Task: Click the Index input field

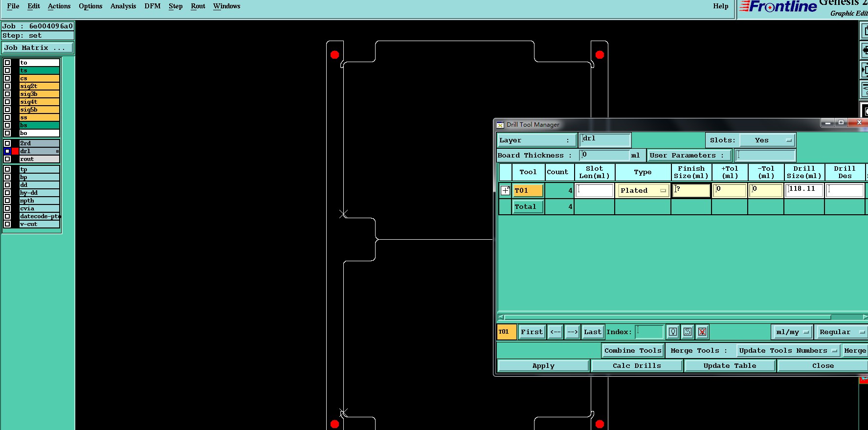Action: coord(649,332)
